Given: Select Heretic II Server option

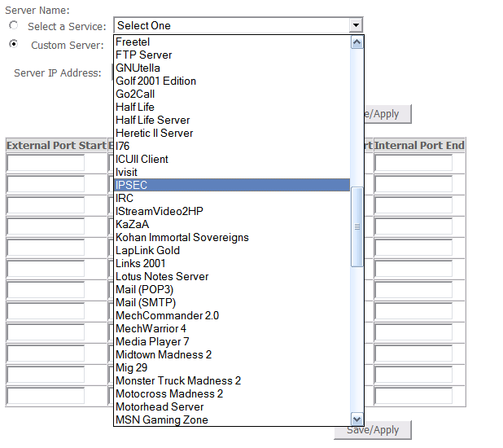Looking at the screenshot, I should (232, 134).
